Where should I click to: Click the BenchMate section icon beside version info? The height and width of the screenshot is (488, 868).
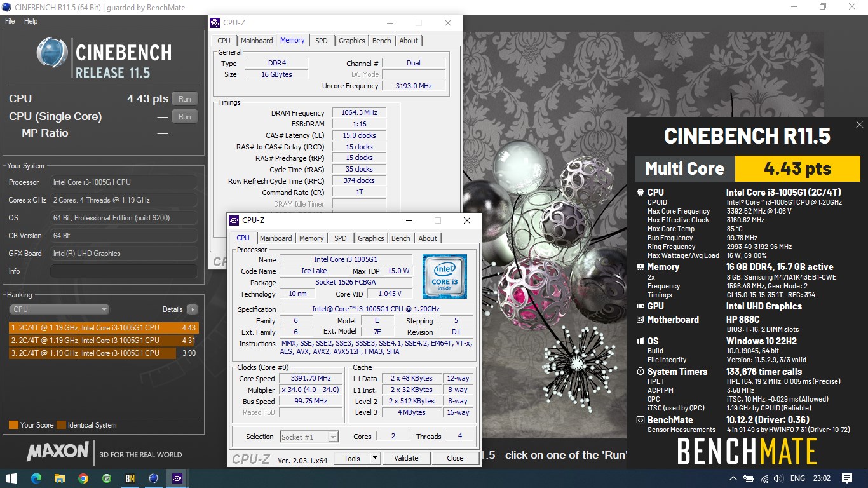(640, 420)
